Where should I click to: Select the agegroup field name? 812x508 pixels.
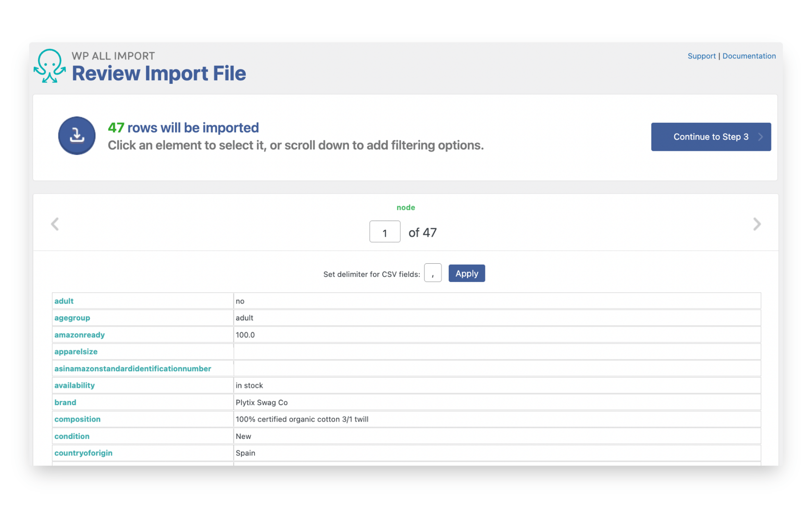pos(72,318)
